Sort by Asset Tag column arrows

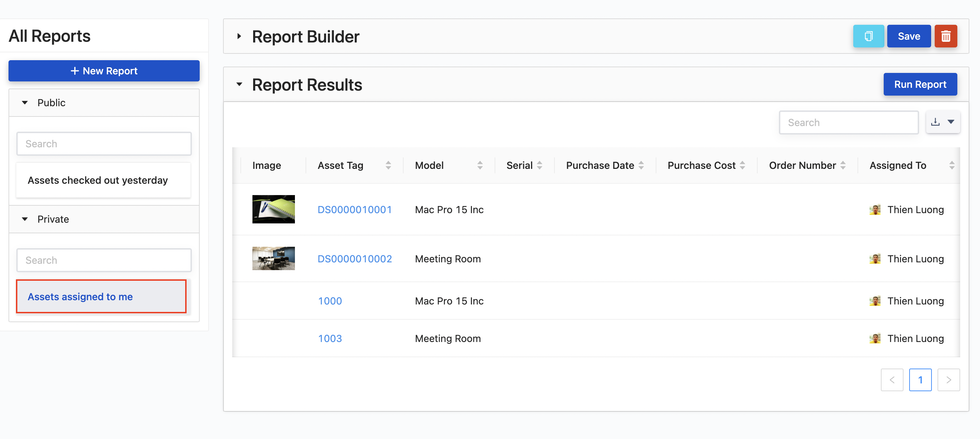(388, 165)
